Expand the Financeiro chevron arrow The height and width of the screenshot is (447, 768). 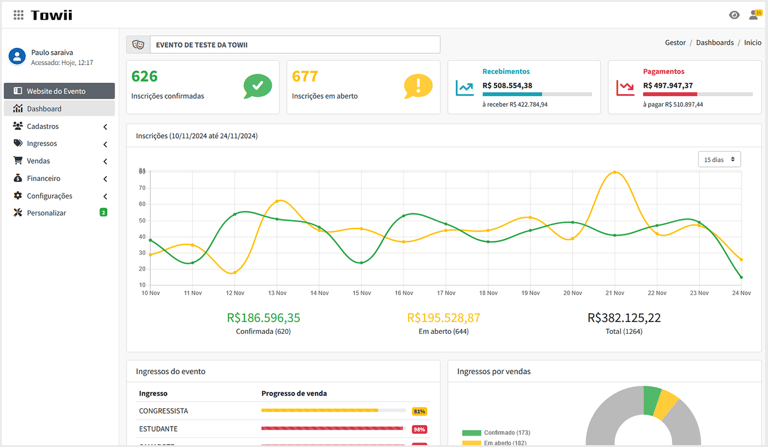coord(105,179)
